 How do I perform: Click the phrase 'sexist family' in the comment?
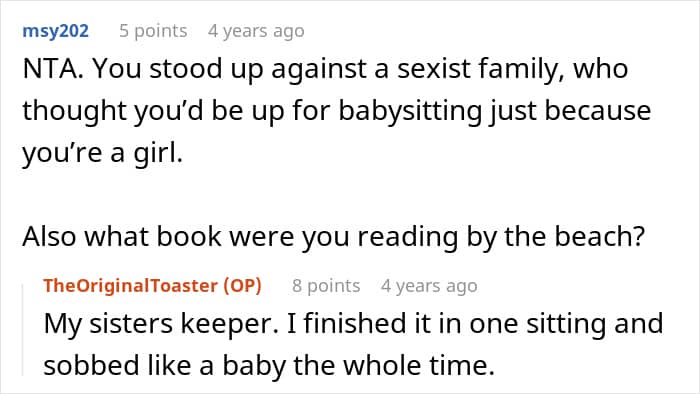click(x=480, y=69)
